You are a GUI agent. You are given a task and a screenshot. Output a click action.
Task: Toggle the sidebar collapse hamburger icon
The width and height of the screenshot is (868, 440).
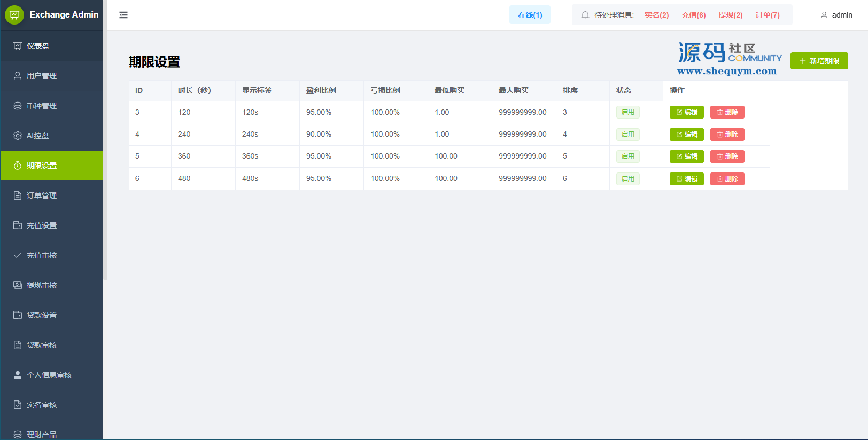point(123,15)
